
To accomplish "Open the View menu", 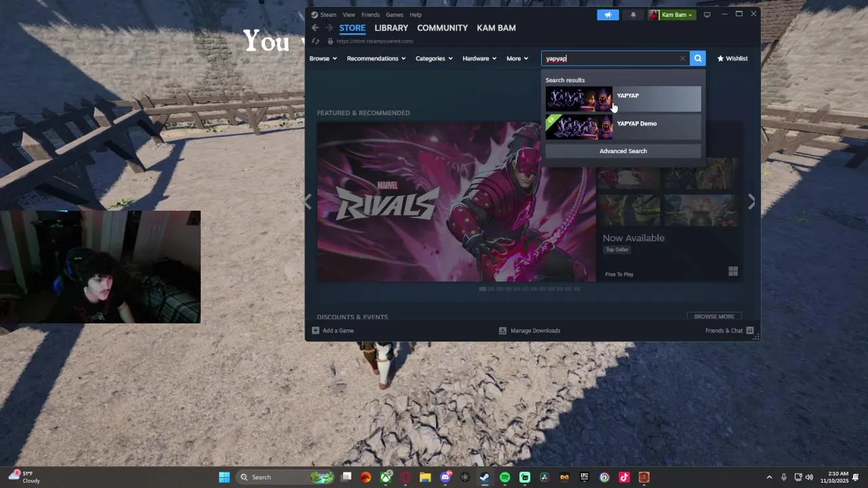I will click(349, 14).
